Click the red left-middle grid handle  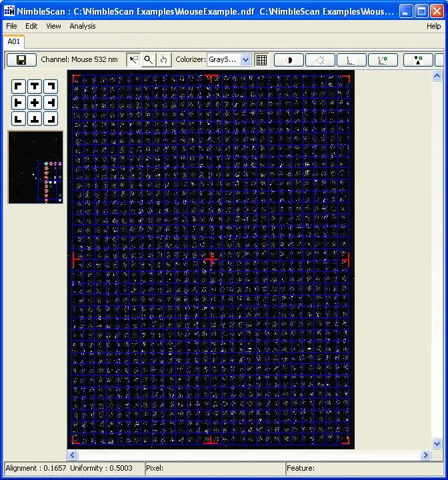pos(76,259)
